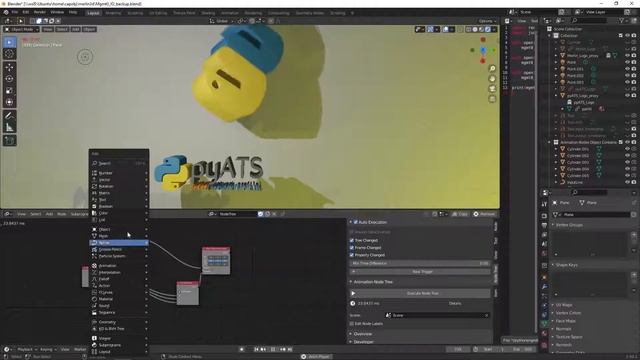Click the viewport pan hand icon
Viewport: 640px width, 360px height.
click(x=492, y=79)
